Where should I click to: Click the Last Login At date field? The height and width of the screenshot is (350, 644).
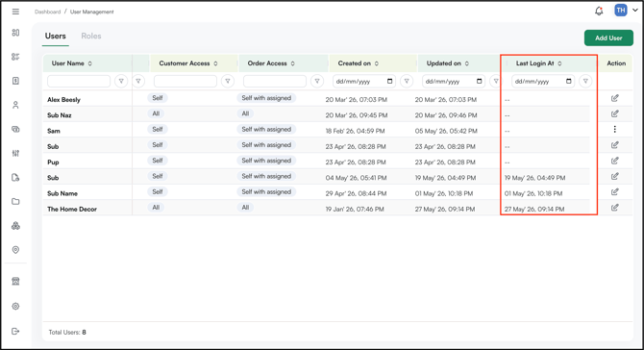pyautogui.click(x=543, y=81)
